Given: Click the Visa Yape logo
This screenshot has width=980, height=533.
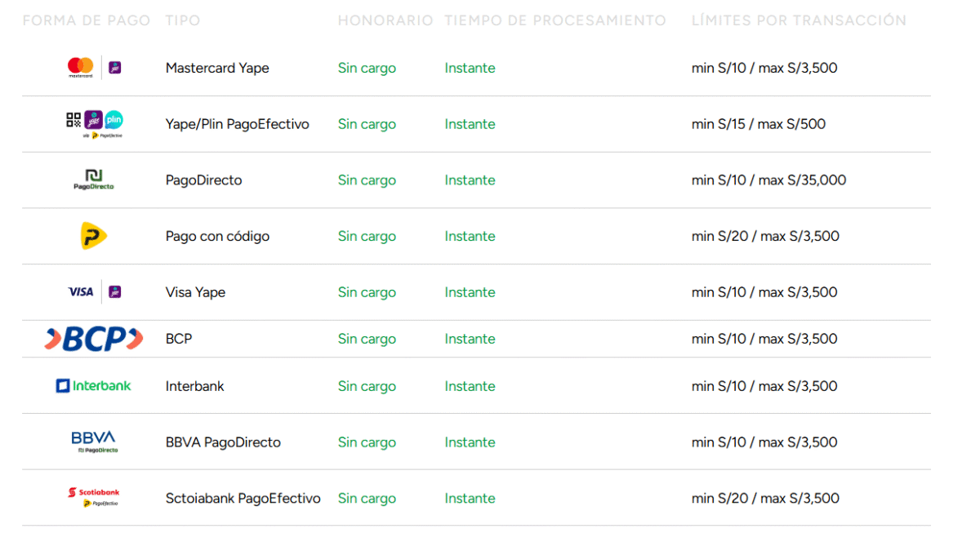Looking at the screenshot, I should 94,291.
